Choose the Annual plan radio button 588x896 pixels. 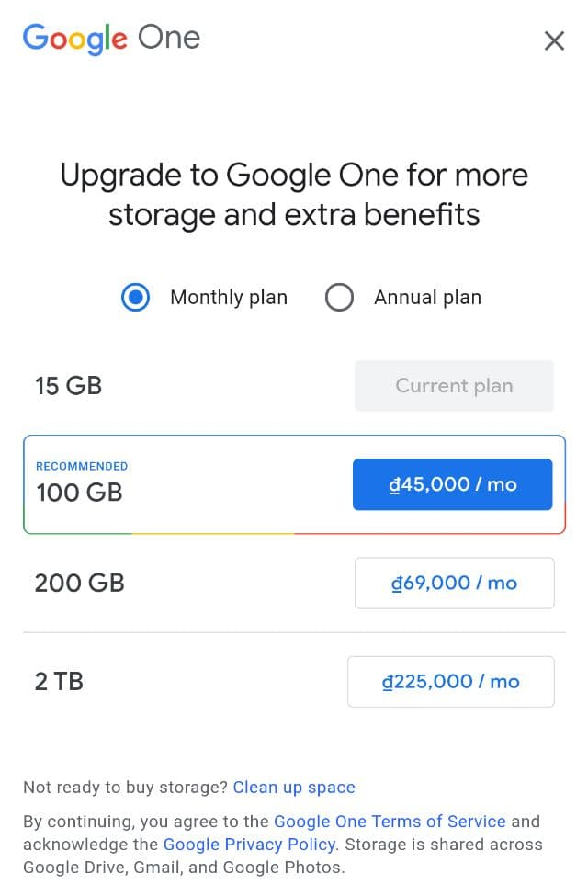(x=339, y=298)
